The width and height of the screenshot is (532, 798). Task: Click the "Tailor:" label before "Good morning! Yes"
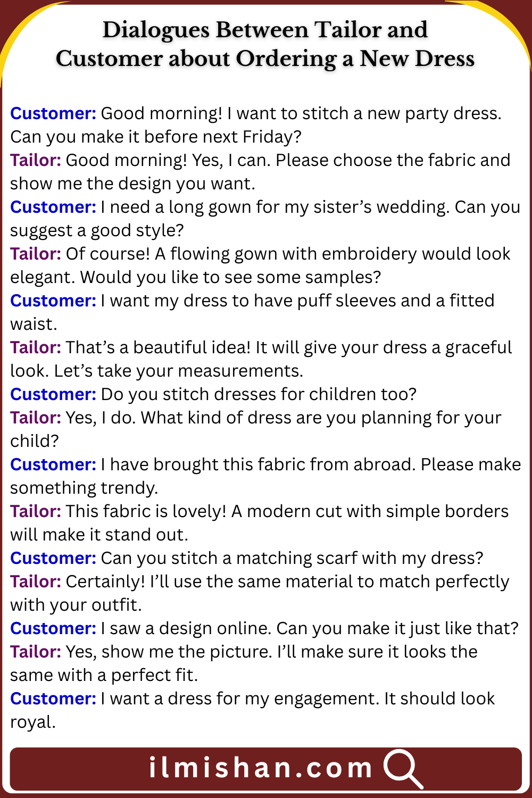35,160
